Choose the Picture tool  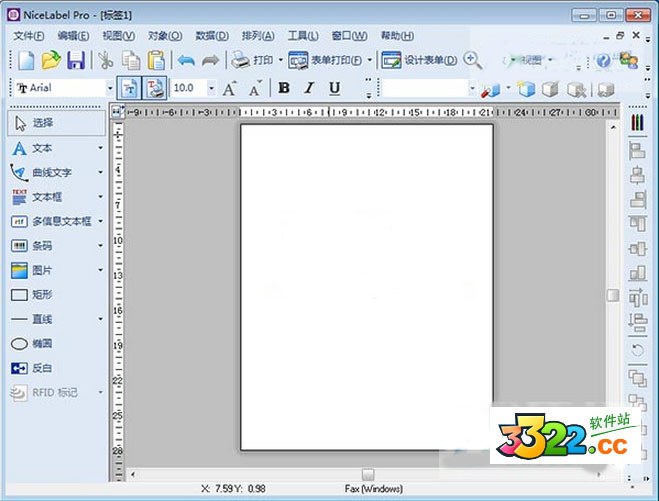[x=40, y=271]
